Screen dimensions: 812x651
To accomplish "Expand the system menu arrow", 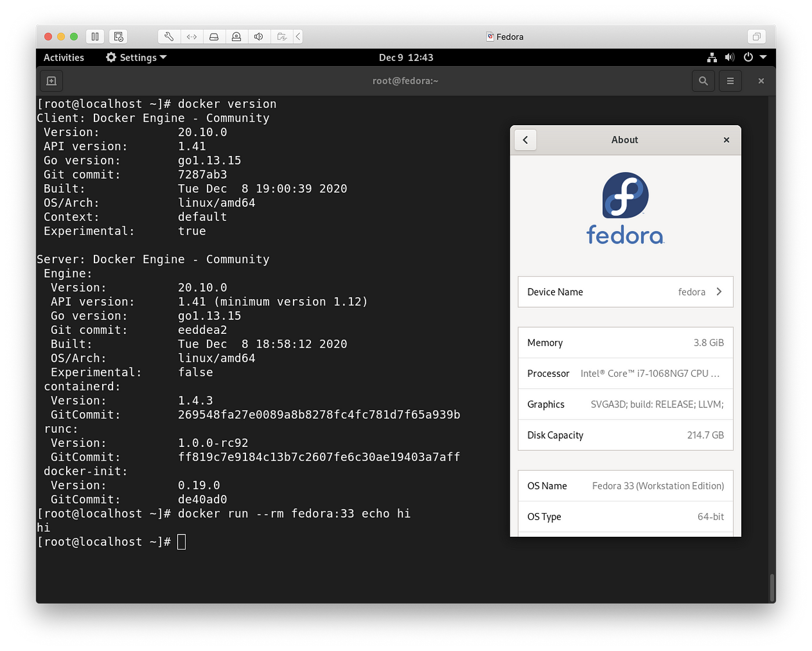I will pyautogui.click(x=763, y=57).
